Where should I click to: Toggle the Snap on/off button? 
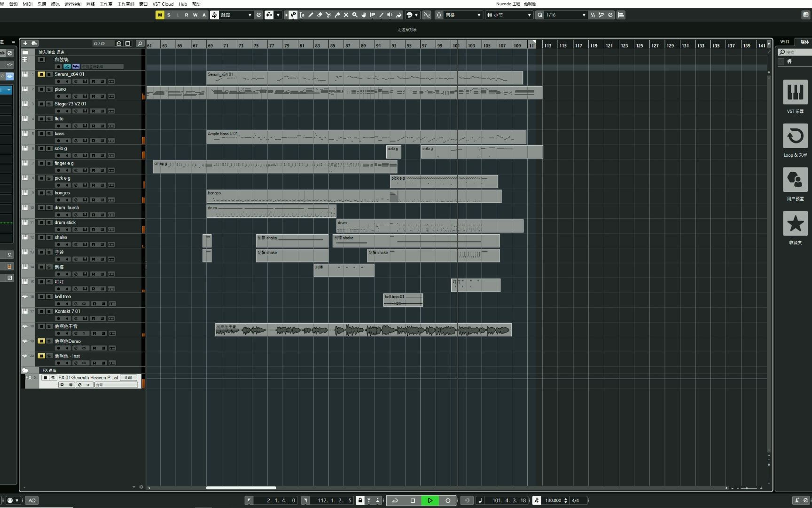pos(439,15)
